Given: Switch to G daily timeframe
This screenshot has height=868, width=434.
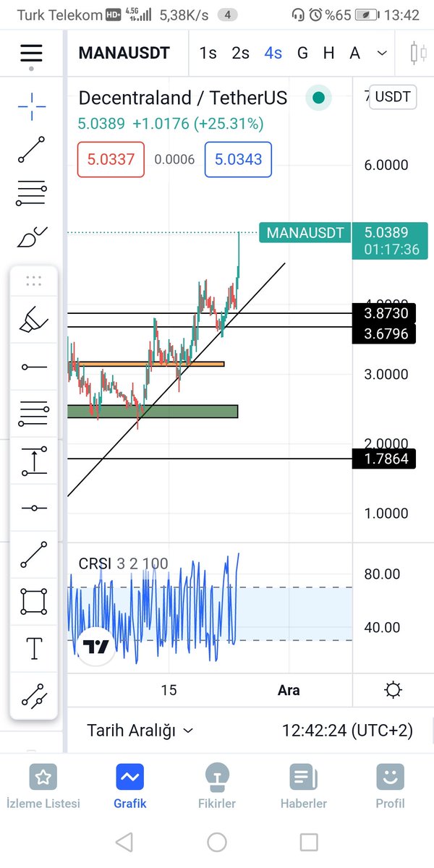Looking at the screenshot, I should pyautogui.click(x=302, y=53).
